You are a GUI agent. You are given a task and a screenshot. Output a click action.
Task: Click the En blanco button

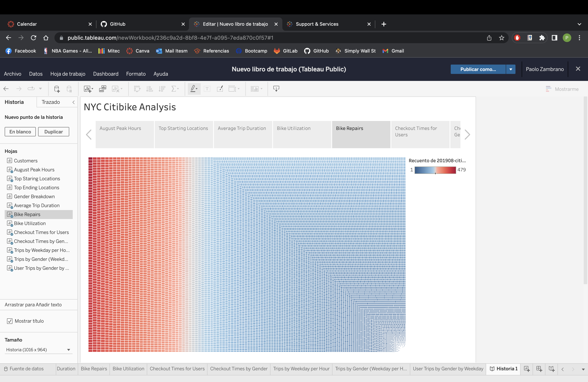[x=20, y=132]
